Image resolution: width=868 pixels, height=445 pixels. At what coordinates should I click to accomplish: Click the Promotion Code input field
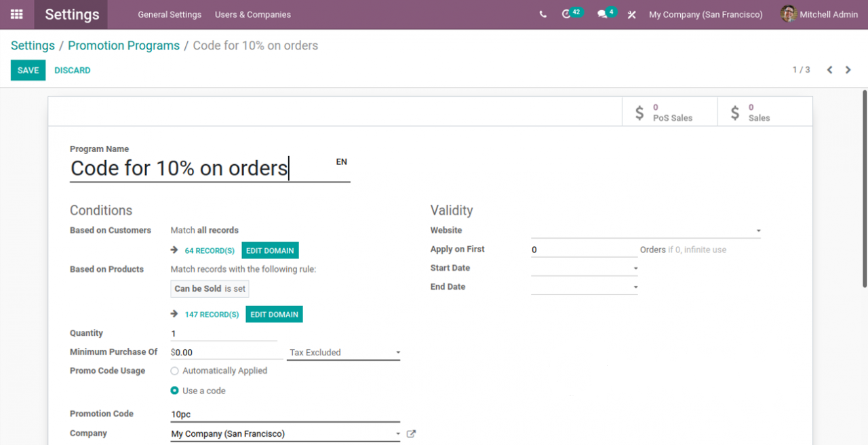(285, 414)
